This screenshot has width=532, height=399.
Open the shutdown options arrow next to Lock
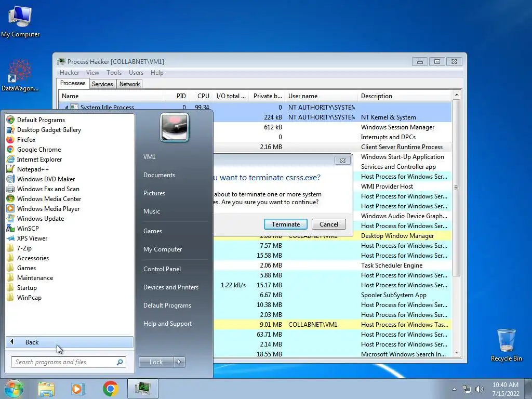coord(179,362)
